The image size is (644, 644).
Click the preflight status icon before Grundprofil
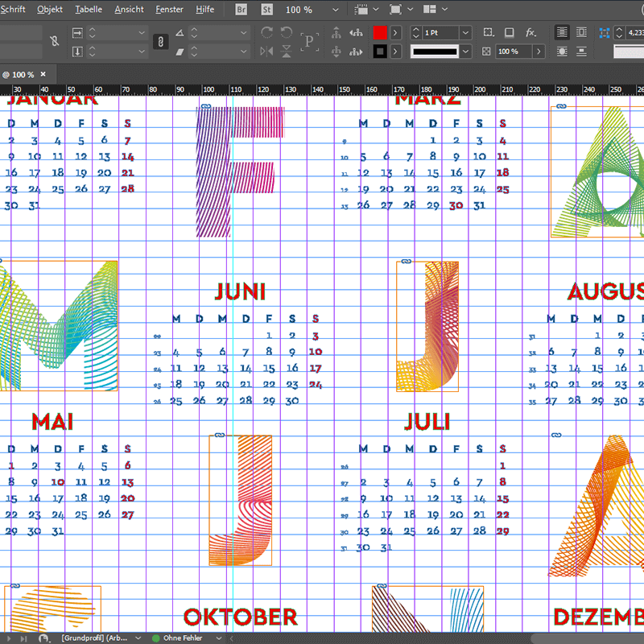43,638
